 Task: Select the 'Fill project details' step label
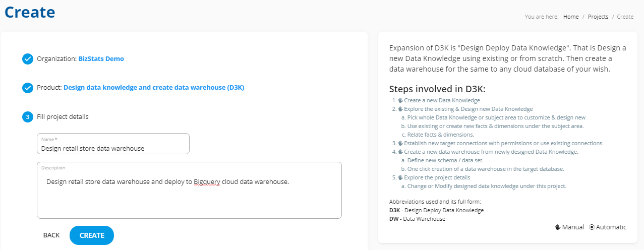(x=63, y=117)
